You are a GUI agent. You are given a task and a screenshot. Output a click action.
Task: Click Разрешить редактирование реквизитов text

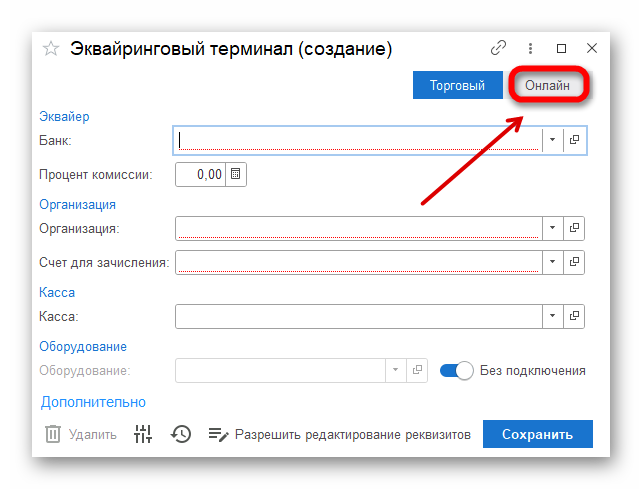click(x=353, y=435)
